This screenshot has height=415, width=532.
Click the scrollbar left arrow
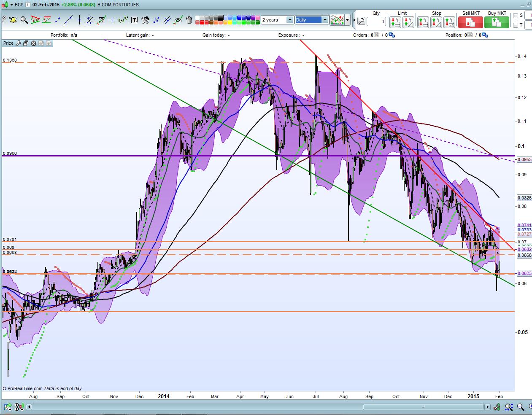click(x=29, y=407)
